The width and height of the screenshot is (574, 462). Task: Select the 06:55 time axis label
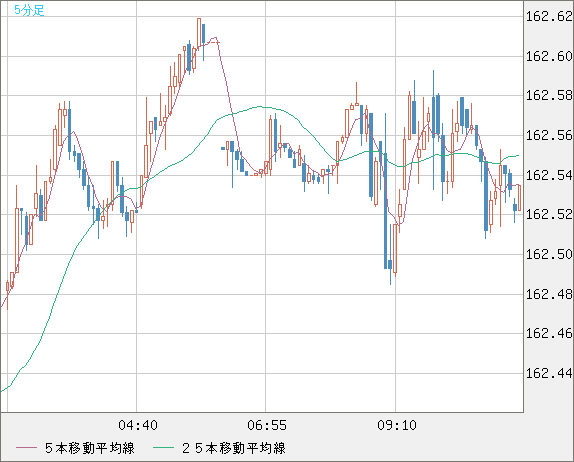tap(267, 425)
